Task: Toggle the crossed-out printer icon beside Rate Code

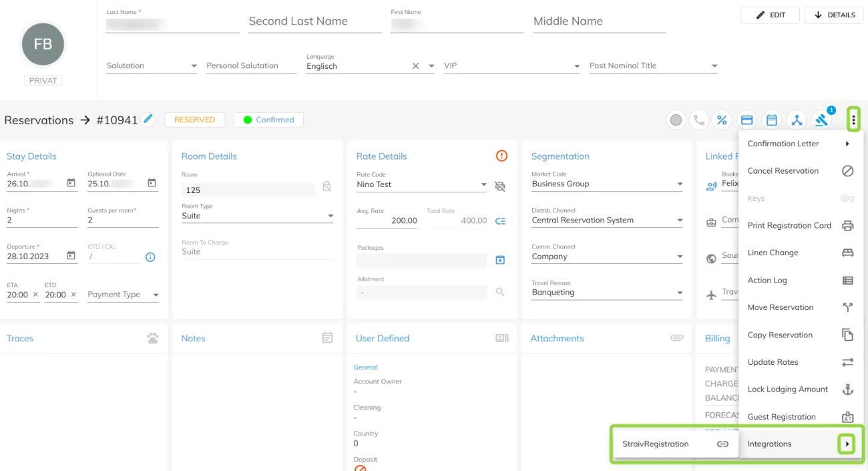Action: (500, 186)
